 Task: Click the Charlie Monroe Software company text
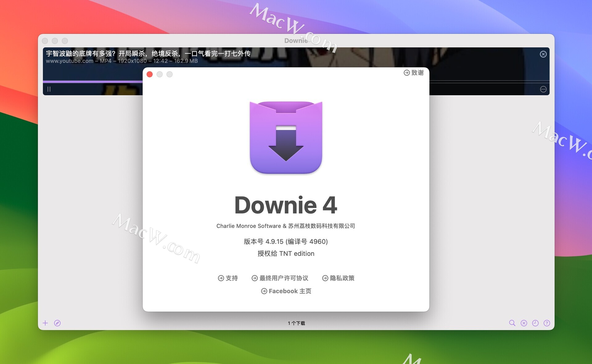[x=286, y=226]
